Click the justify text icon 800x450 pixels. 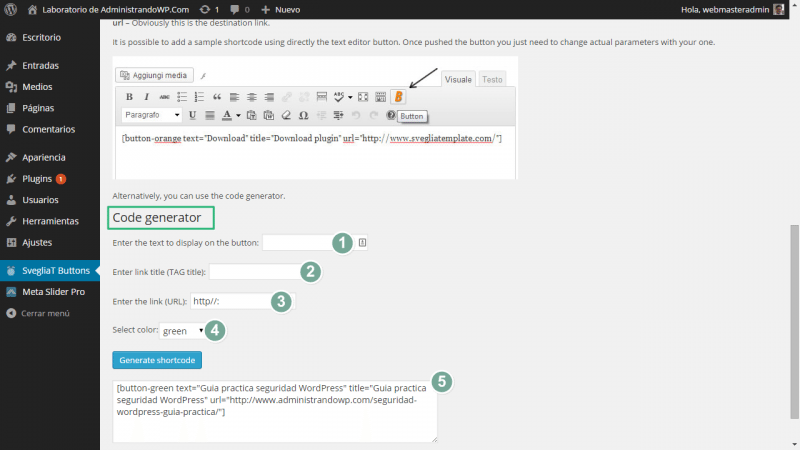coord(210,115)
